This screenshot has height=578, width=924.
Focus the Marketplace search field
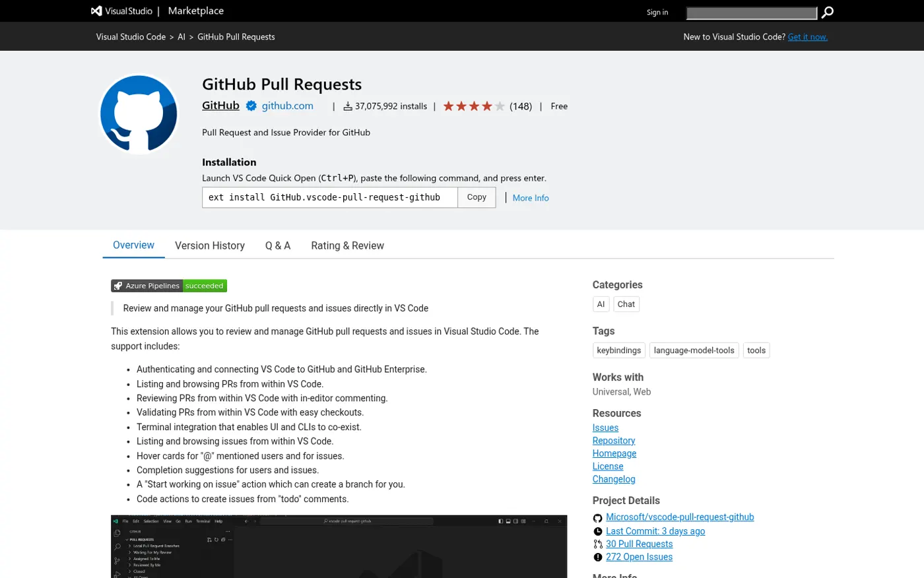click(x=752, y=13)
